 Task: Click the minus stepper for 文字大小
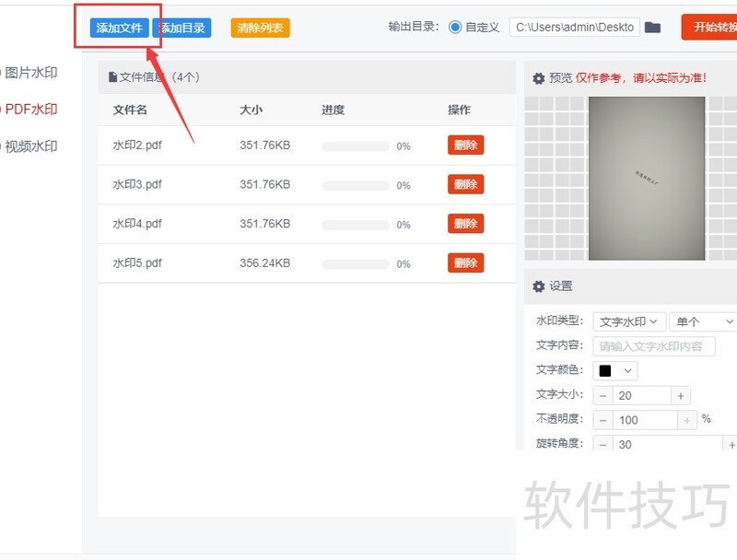coord(602,394)
